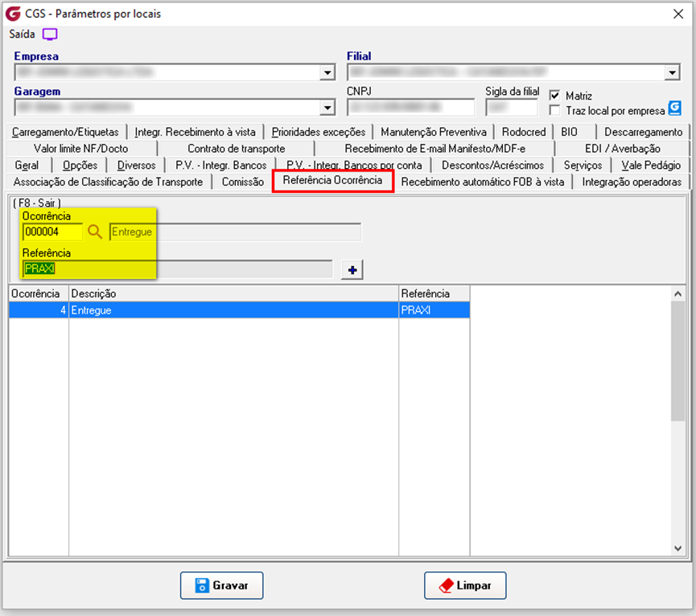
Task: Click the Sigla da filial field
Action: [512, 107]
